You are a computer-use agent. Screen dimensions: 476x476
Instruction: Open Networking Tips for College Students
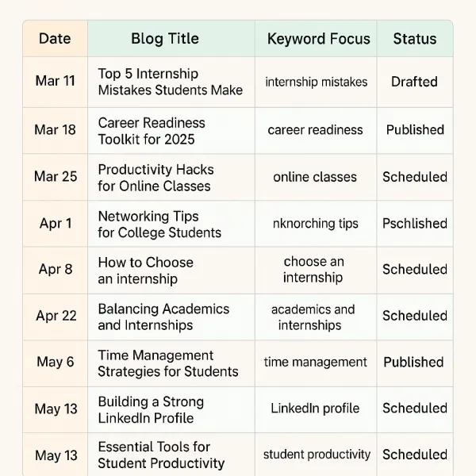(159, 225)
